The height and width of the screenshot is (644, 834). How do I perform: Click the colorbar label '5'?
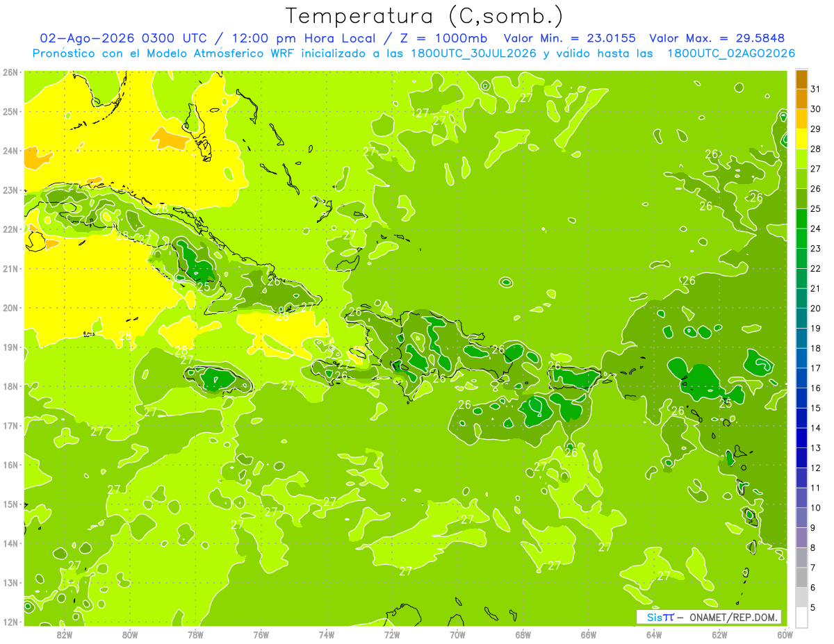pos(813,607)
